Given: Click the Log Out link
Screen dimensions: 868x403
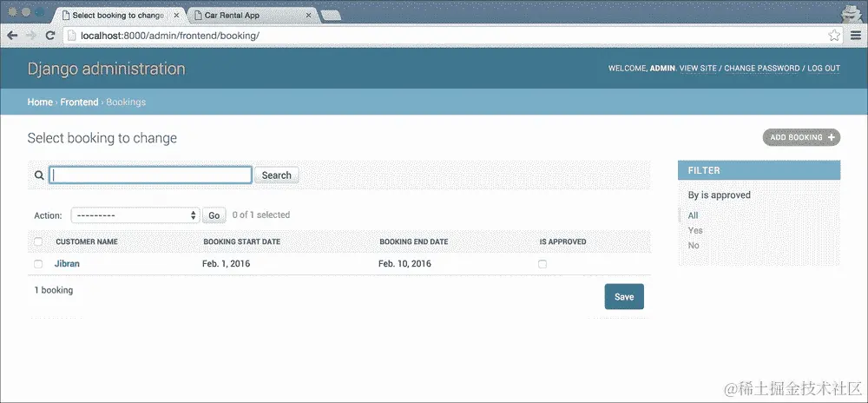Looking at the screenshot, I should pos(824,68).
